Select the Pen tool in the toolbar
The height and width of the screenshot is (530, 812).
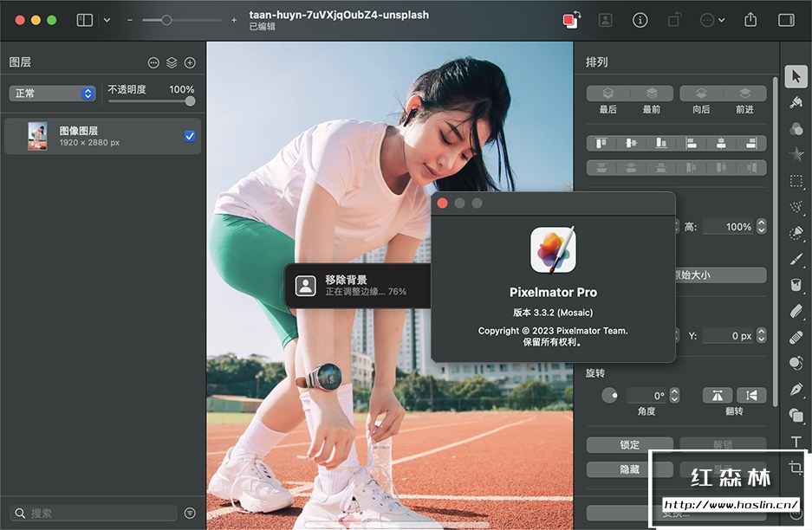point(796,390)
